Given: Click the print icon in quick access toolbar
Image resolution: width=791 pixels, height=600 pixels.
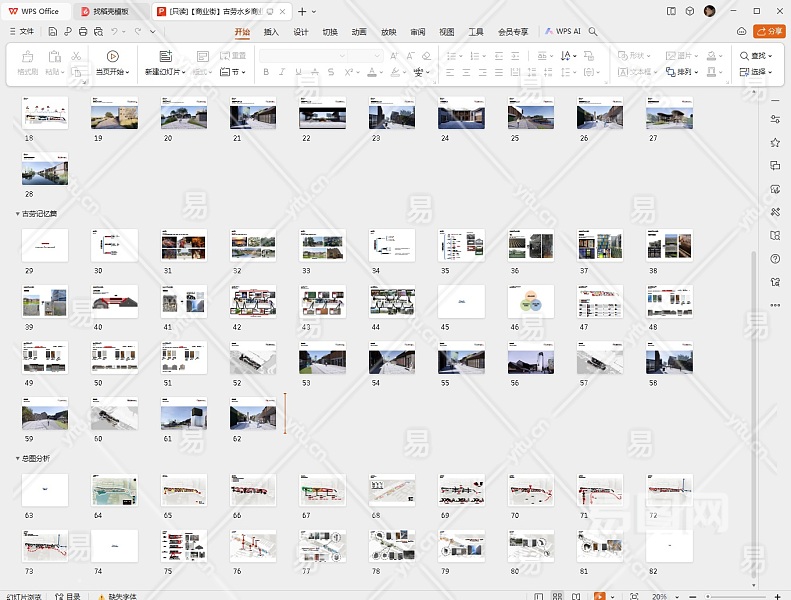Looking at the screenshot, I should click(81, 31).
